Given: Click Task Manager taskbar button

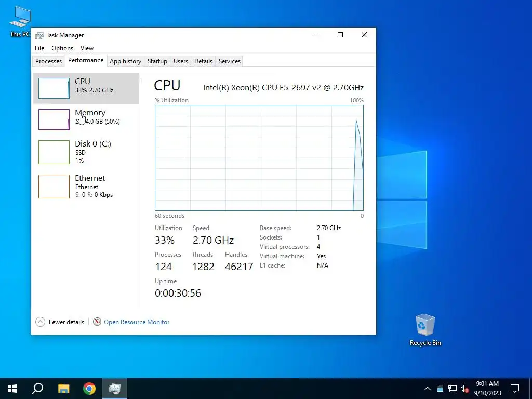Looking at the screenshot, I should click(115, 389).
